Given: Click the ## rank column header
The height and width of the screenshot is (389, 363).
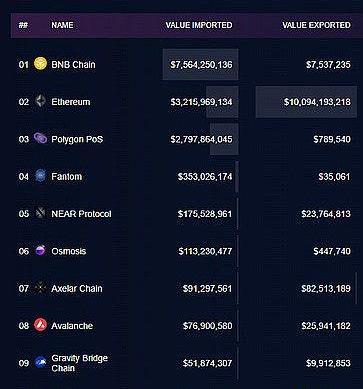Looking at the screenshot, I should tap(23, 25).
